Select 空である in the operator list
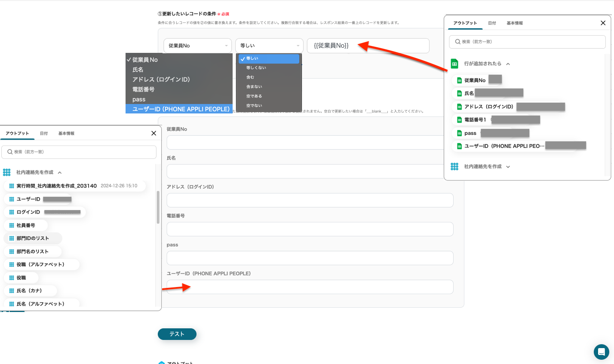The image size is (614, 364). pos(269,96)
